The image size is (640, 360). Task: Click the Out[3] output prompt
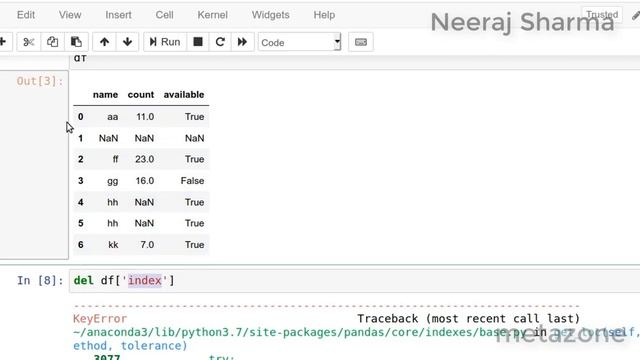40,81
